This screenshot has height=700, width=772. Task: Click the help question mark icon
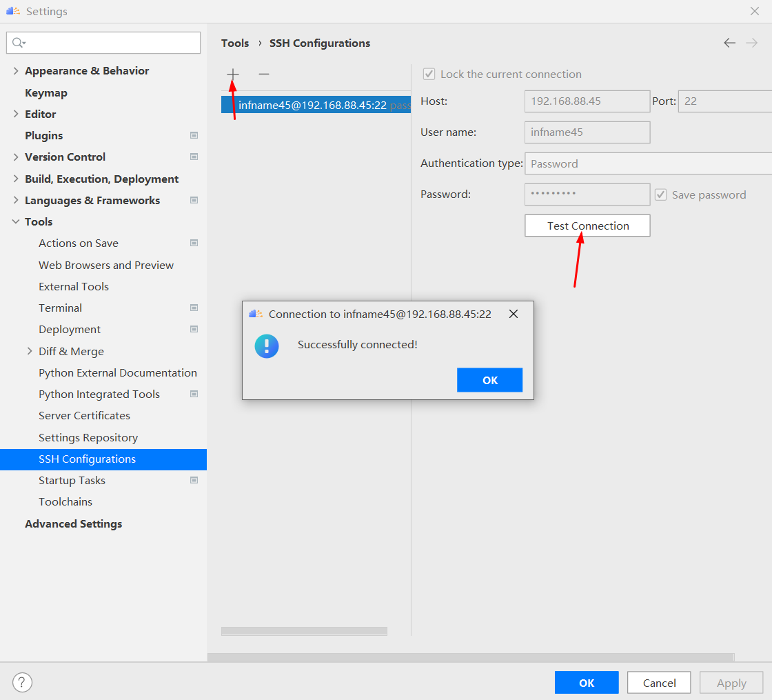pyautogui.click(x=22, y=683)
